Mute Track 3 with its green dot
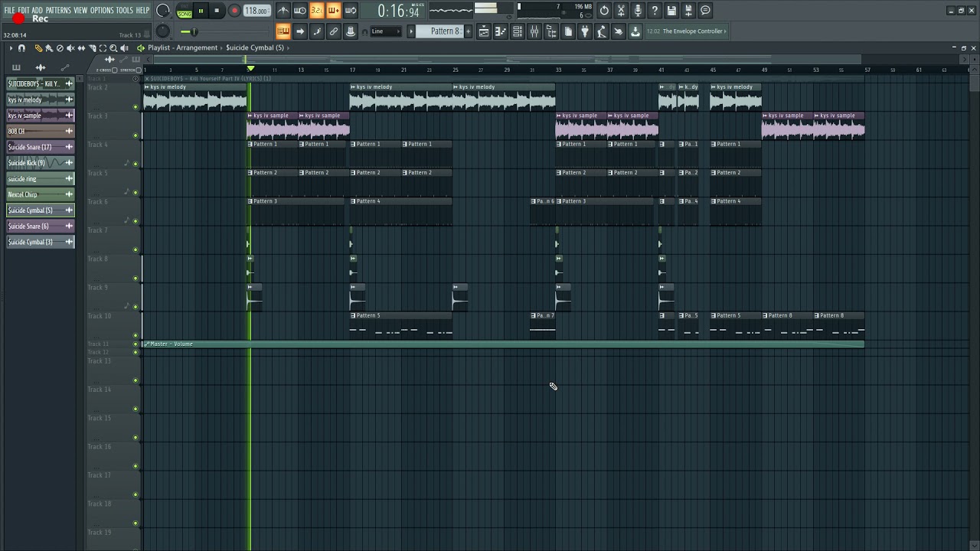The width and height of the screenshot is (980, 551). point(136,135)
